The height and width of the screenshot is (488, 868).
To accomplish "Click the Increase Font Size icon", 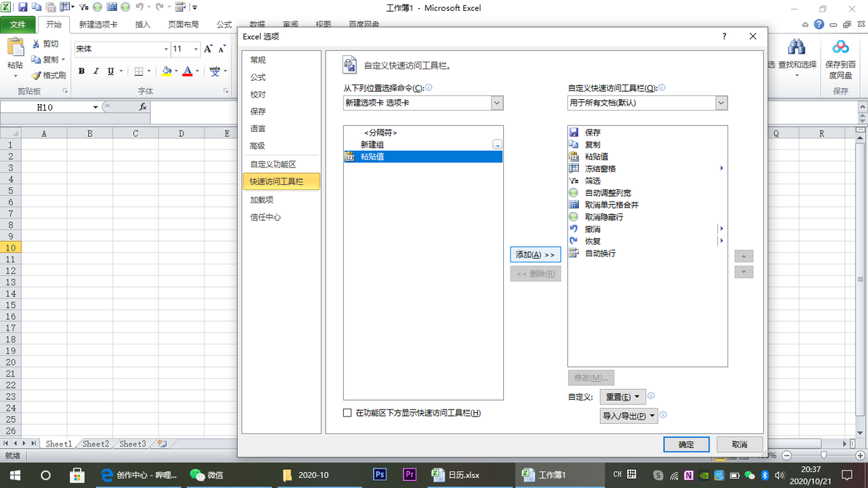I will (208, 49).
